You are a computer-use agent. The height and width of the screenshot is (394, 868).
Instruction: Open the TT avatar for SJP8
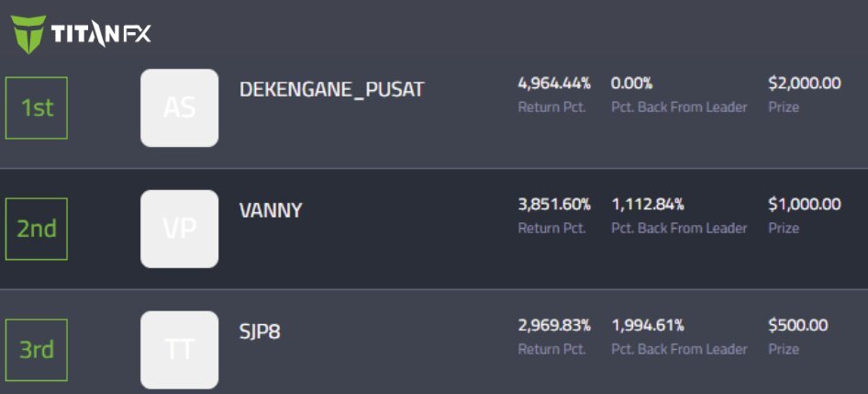click(179, 350)
